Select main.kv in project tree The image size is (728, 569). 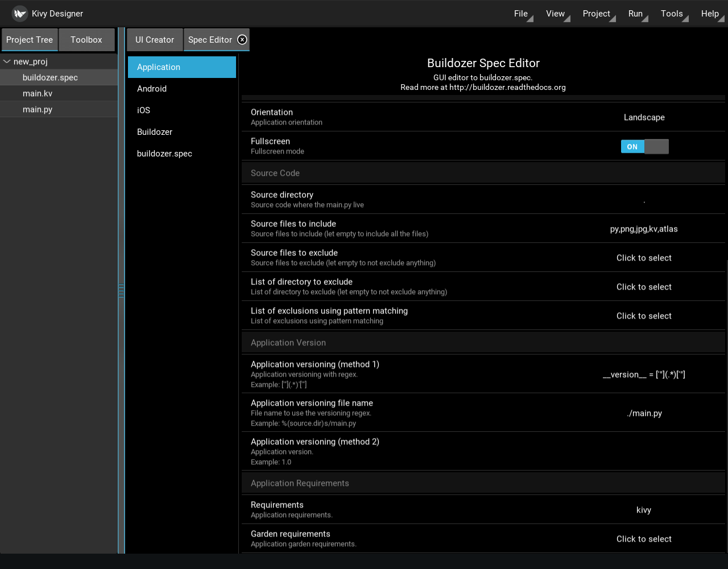pyautogui.click(x=59, y=93)
